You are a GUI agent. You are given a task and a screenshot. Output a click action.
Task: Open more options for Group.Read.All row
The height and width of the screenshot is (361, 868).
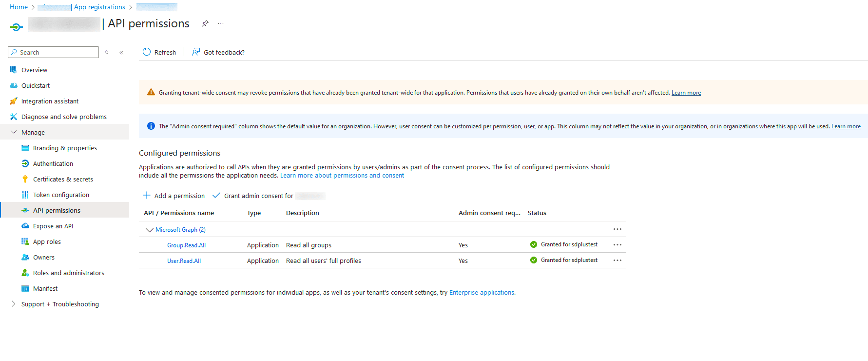(617, 245)
